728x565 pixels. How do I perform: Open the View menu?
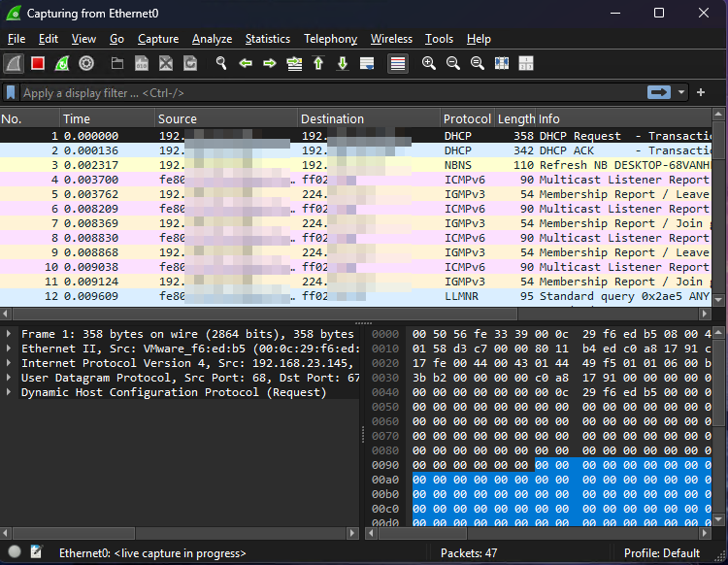pos(83,39)
